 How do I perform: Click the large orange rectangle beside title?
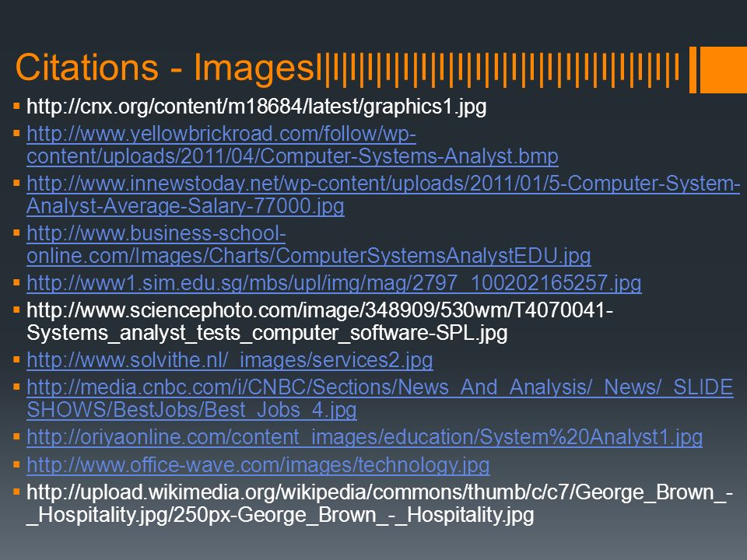723,69
